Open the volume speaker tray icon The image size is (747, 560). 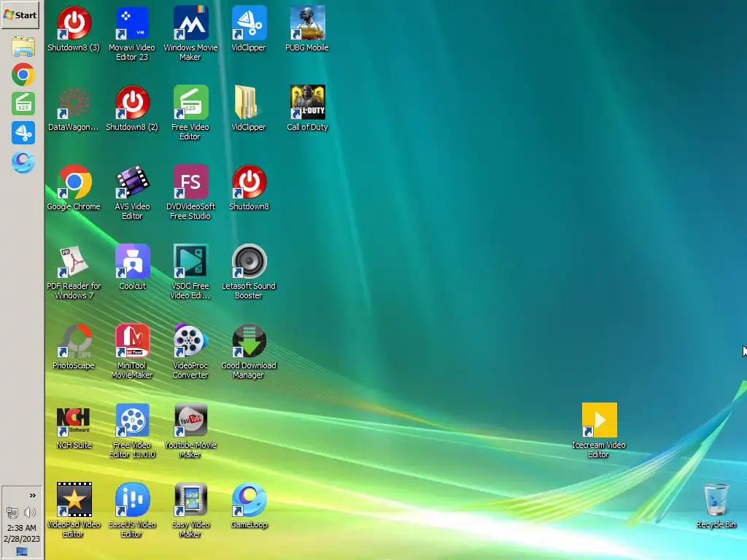pyautogui.click(x=30, y=513)
